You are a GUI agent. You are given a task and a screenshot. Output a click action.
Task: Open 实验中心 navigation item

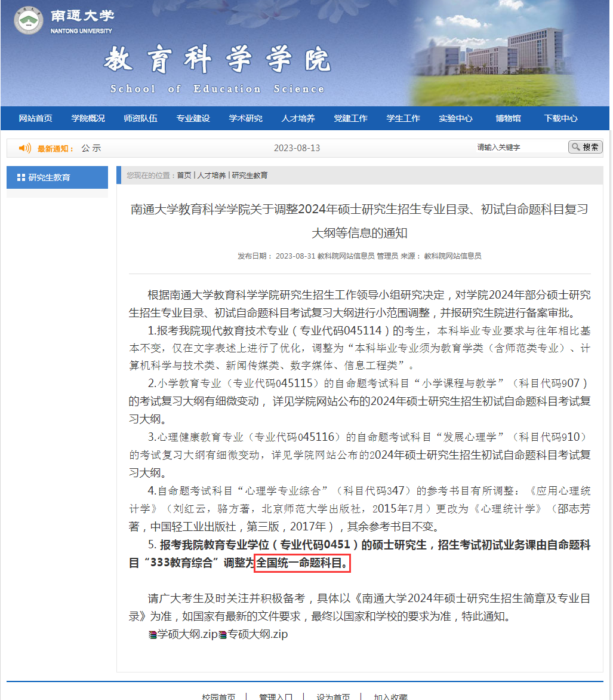455,118
